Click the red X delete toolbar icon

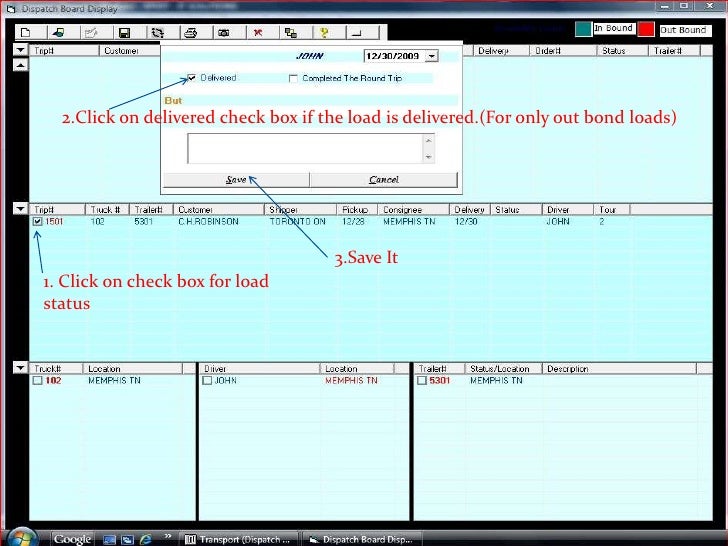coord(258,32)
